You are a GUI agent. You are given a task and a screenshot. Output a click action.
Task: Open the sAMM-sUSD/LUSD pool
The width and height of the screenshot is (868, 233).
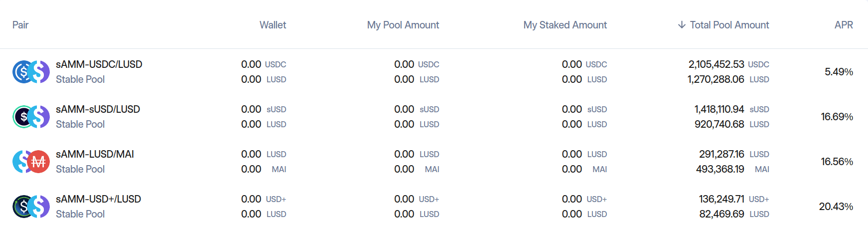click(98, 109)
